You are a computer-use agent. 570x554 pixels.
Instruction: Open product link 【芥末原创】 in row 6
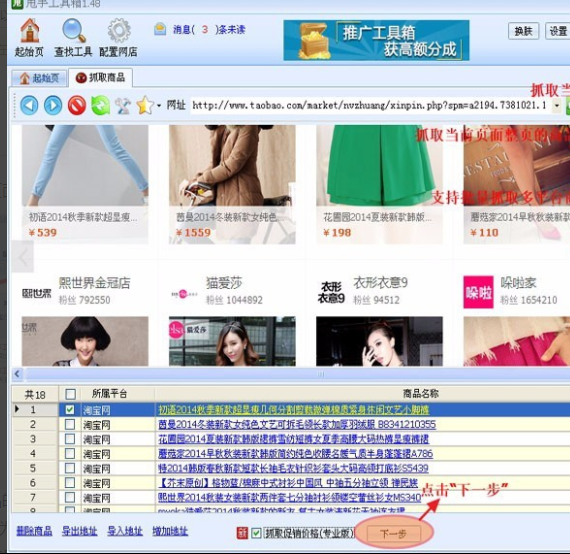point(288,483)
